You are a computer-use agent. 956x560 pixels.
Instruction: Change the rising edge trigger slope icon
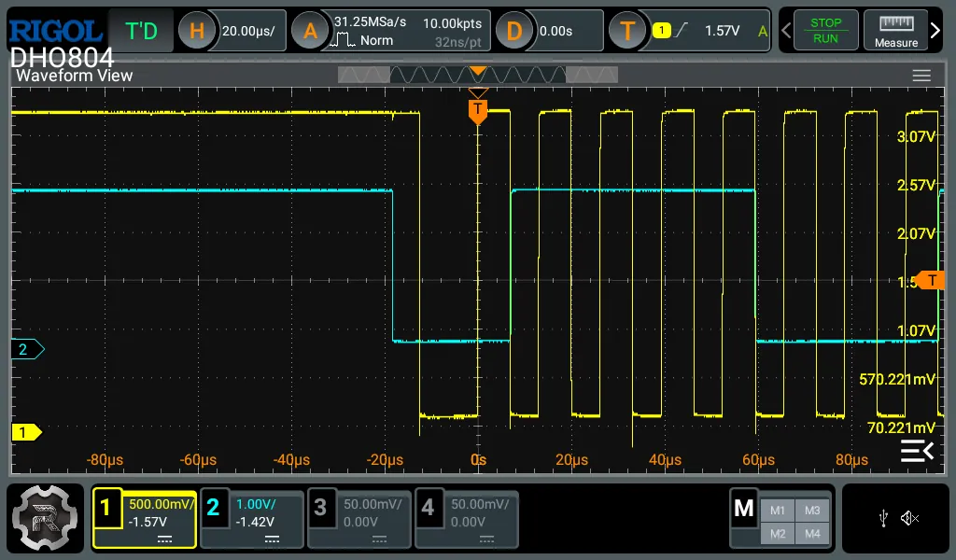pyautogui.click(x=682, y=30)
